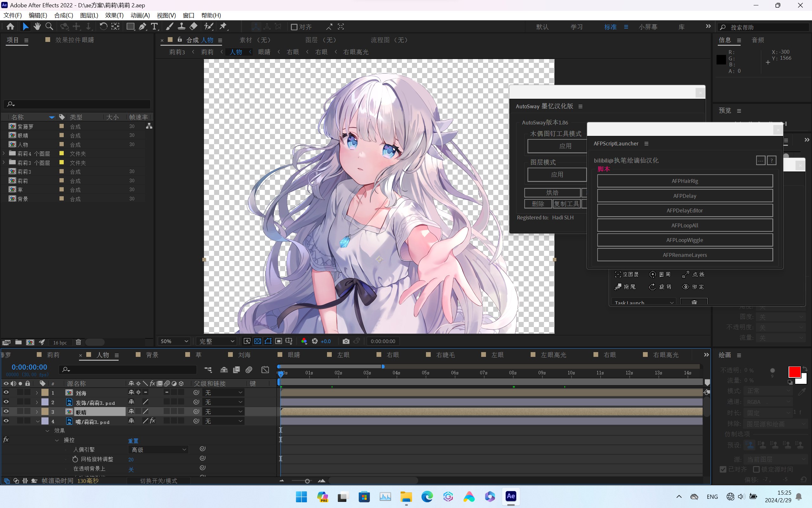The height and width of the screenshot is (508, 812).
Task: Open Windows Start menu
Action: (x=301, y=497)
